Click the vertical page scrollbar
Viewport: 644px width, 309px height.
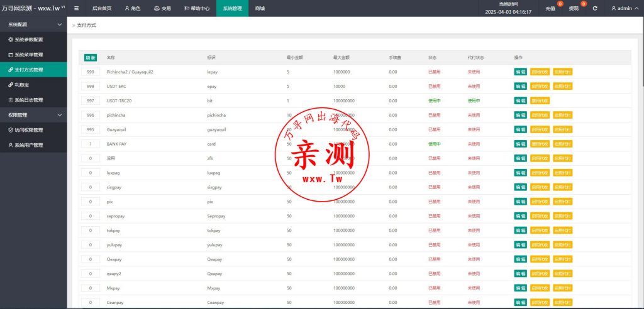pyautogui.click(x=642, y=51)
